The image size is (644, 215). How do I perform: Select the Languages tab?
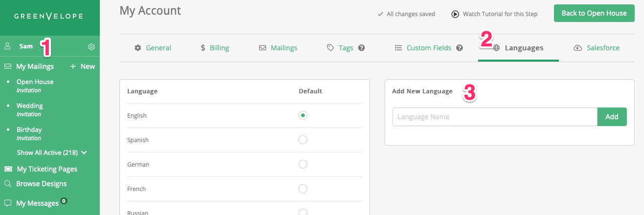tap(518, 48)
